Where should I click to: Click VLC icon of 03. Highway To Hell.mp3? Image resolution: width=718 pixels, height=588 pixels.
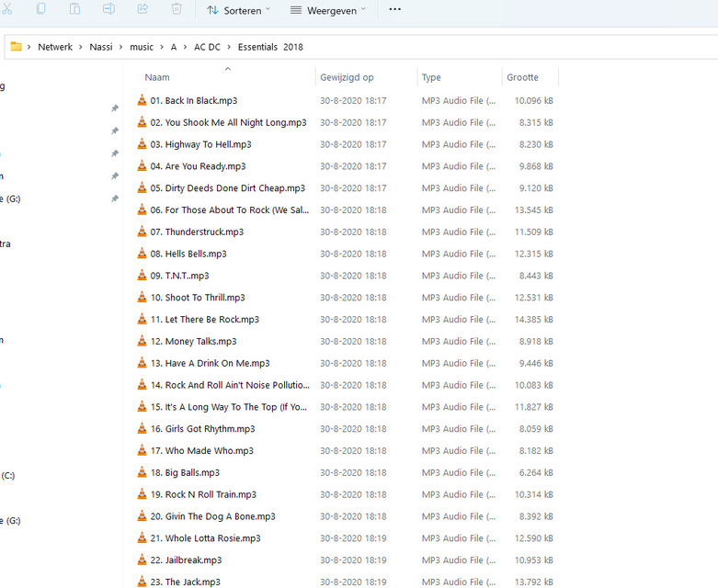[x=142, y=144]
